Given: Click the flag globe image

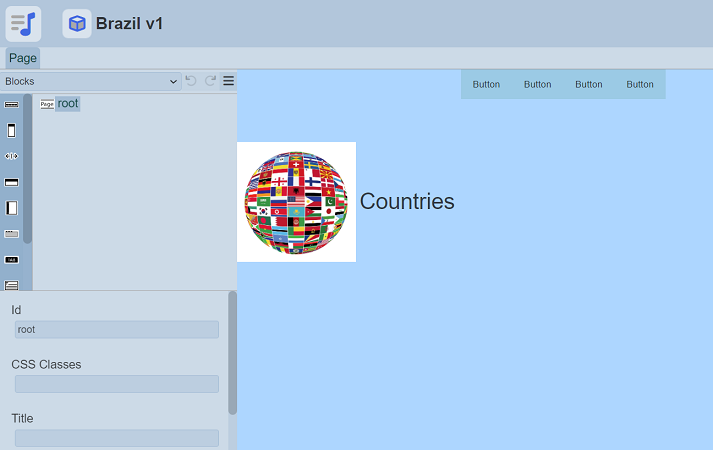Looking at the screenshot, I should point(296,202).
